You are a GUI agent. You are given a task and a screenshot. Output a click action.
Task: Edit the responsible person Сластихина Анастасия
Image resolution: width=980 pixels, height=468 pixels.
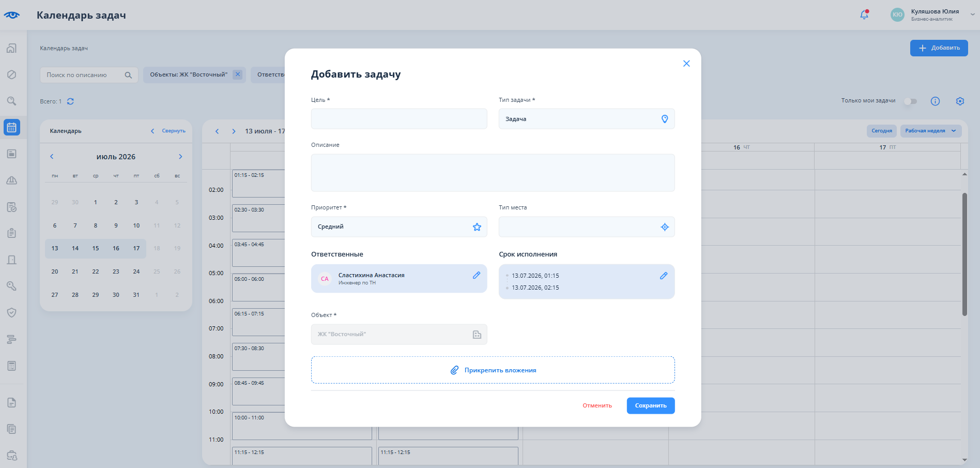tap(477, 276)
